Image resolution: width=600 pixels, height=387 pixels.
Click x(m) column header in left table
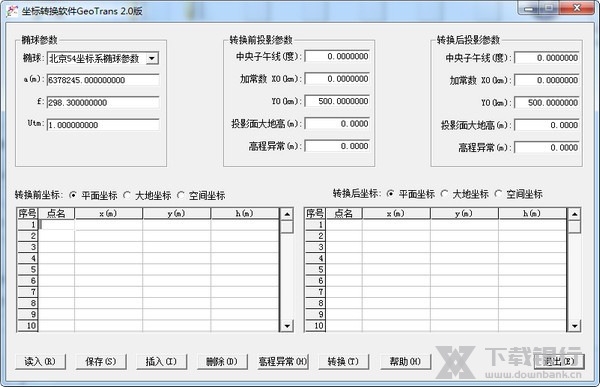click(x=109, y=214)
